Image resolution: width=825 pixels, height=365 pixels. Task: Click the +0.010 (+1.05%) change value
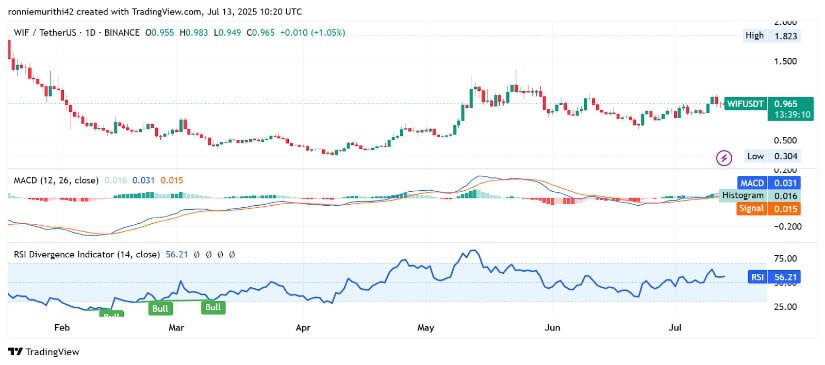pos(313,33)
